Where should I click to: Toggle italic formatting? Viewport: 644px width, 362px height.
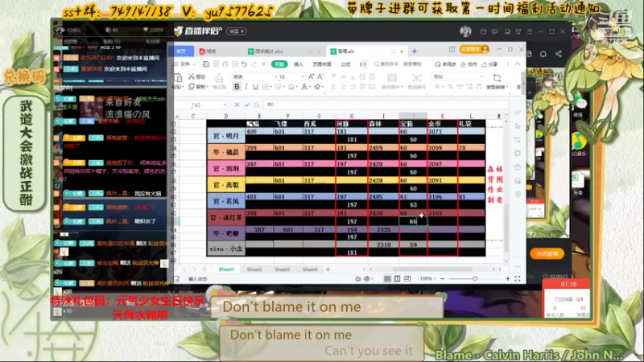coord(246,87)
